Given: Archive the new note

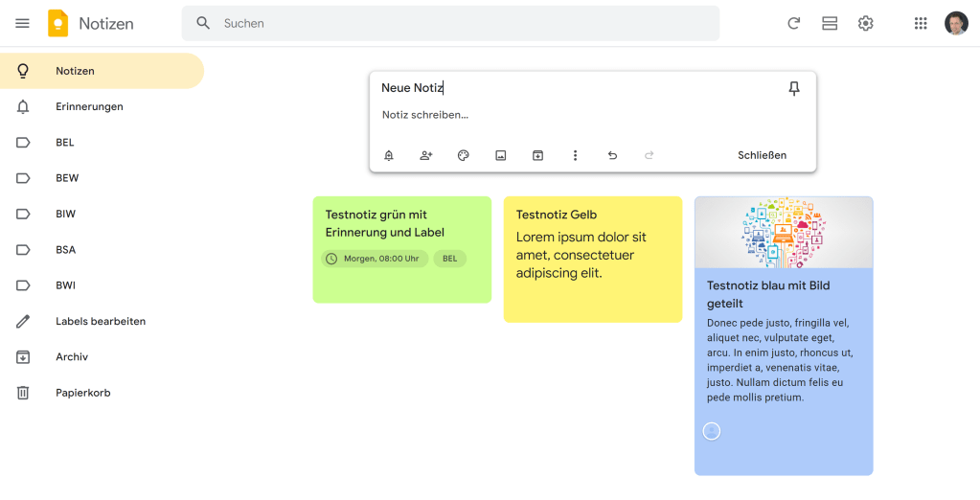Looking at the screenshot, I should tap(538, 155).
